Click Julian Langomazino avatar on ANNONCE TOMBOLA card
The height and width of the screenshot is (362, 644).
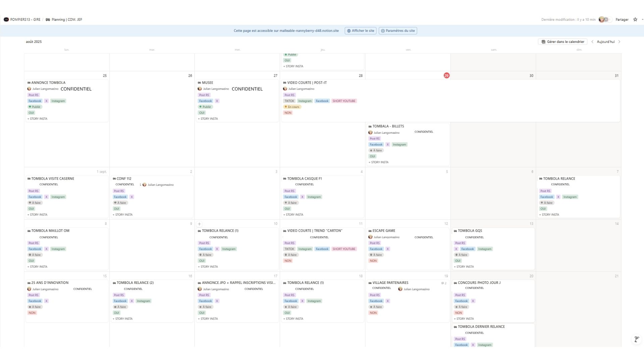click(x=29, y=89)
